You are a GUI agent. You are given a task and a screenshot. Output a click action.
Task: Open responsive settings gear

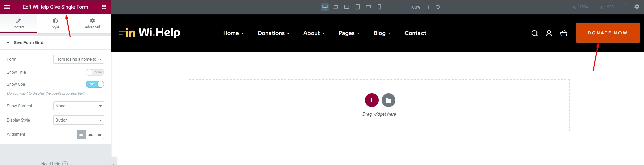pyautogui.click(x=637, y=7)
